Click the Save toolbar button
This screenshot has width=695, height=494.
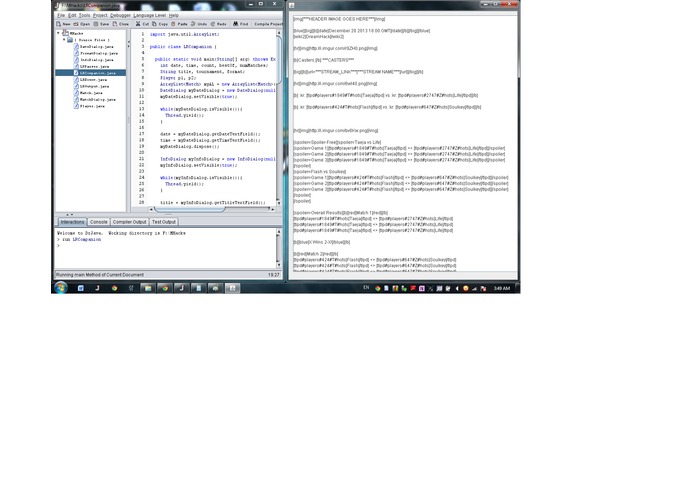tap(102, 24)
